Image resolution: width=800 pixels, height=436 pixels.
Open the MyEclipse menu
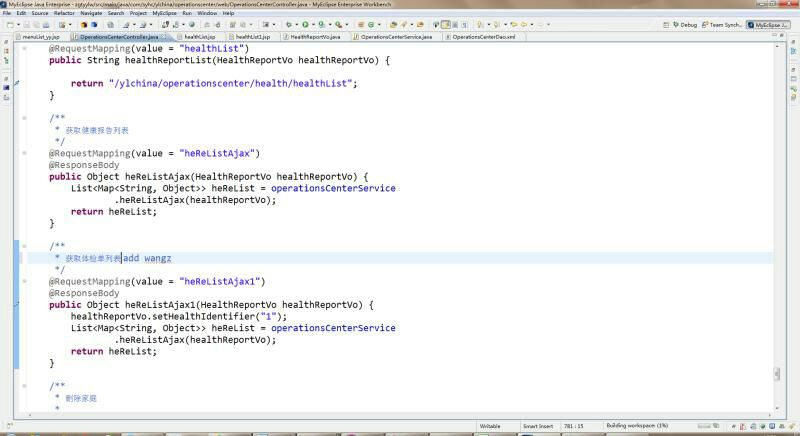166,13
